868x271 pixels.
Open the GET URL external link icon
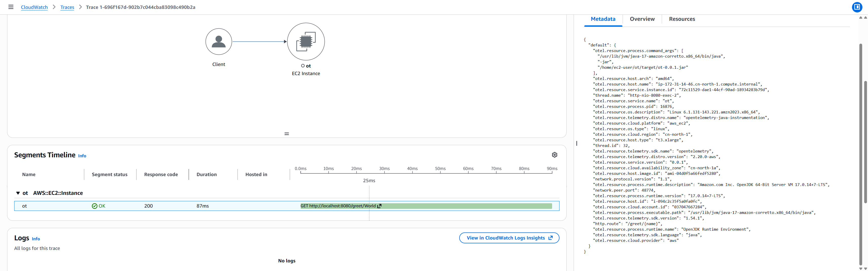click(379, 206)
